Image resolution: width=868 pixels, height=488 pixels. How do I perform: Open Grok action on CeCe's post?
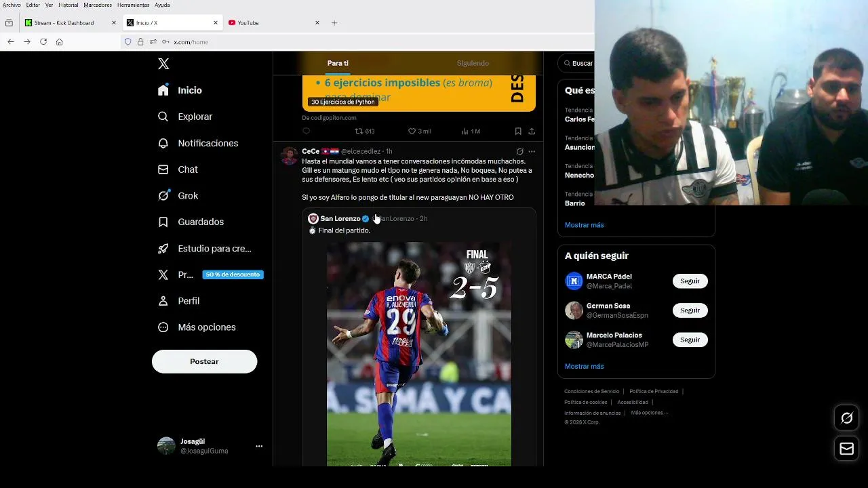[x=519, y=151]
